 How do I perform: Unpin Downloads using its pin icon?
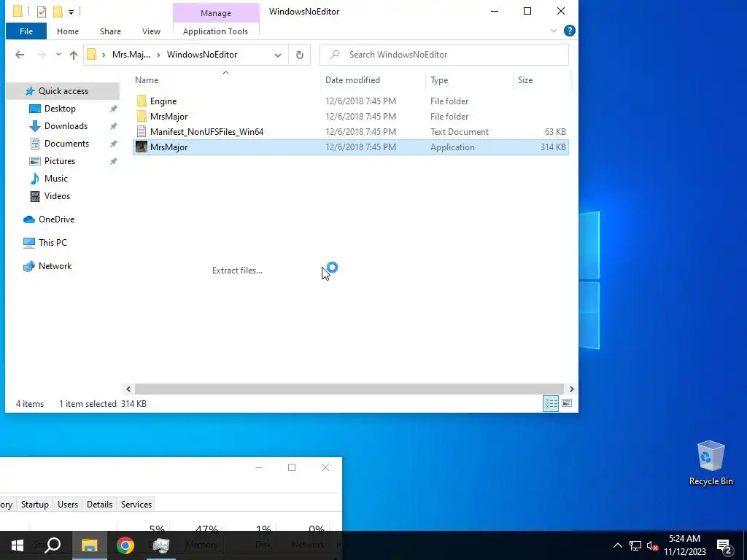pyautogui.click(x=113, y=127)
